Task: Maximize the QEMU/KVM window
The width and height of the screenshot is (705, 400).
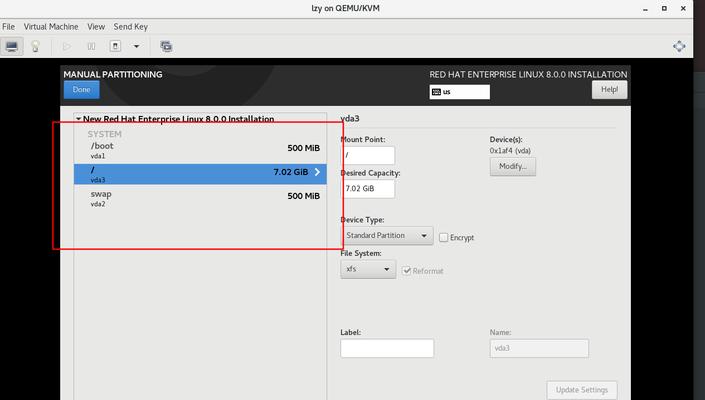Action: [x=664, y=9]
